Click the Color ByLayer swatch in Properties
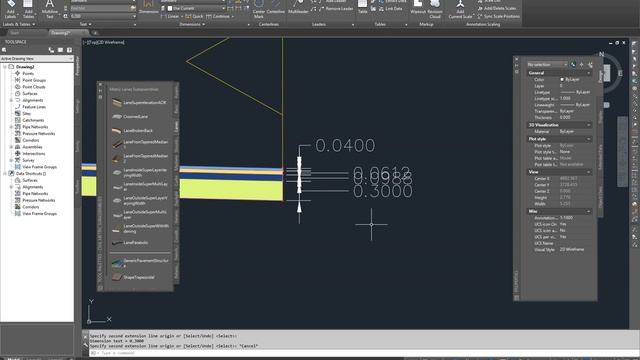Viewport: 640px width, 360px height. [x=562, y=80]
